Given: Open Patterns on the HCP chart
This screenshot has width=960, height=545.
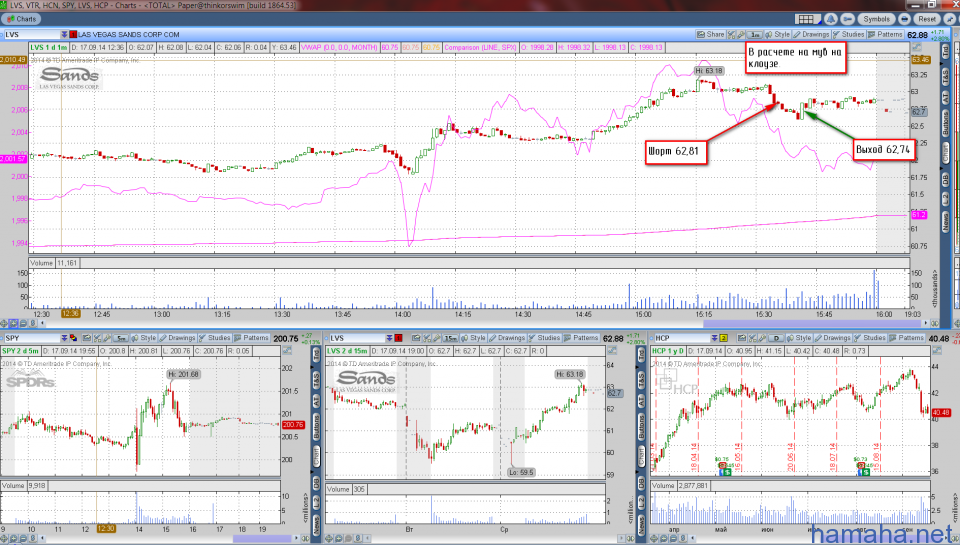Looking at the screenshot, I should (907, 338).
